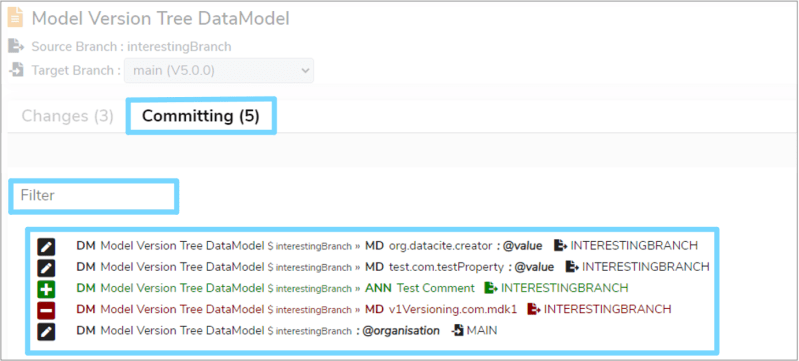This screenshot has height=361, width=799.
Task: Click green model name in Test Comment row
Action: click(182, 288)
